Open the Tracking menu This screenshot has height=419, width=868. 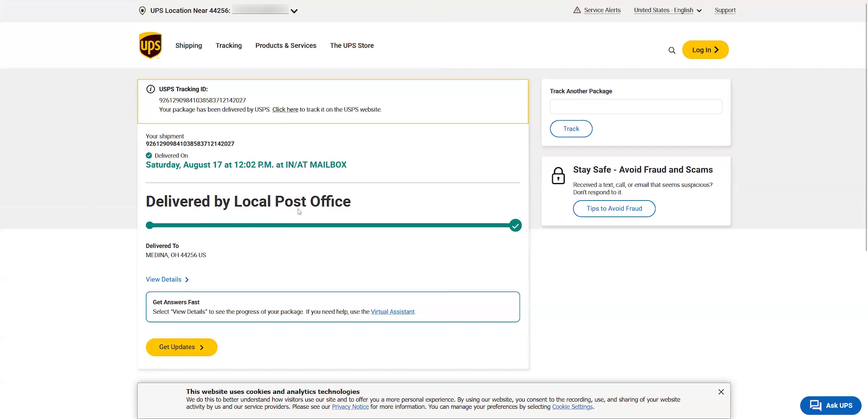point(229,45)
